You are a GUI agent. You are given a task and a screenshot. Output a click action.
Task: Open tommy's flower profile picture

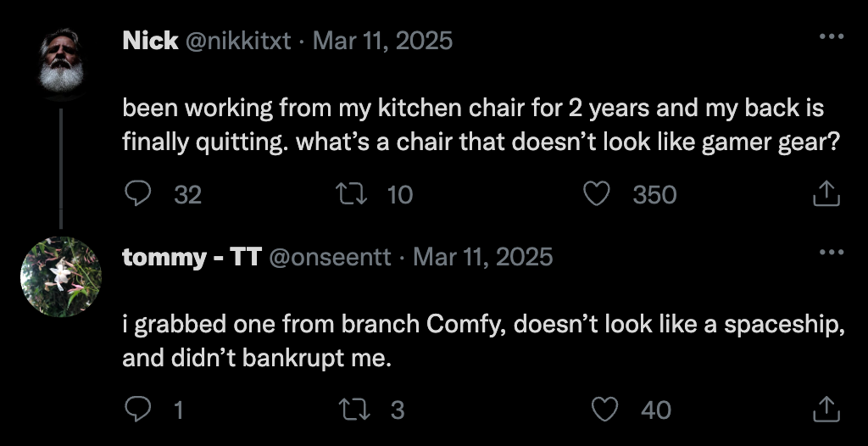61,276
